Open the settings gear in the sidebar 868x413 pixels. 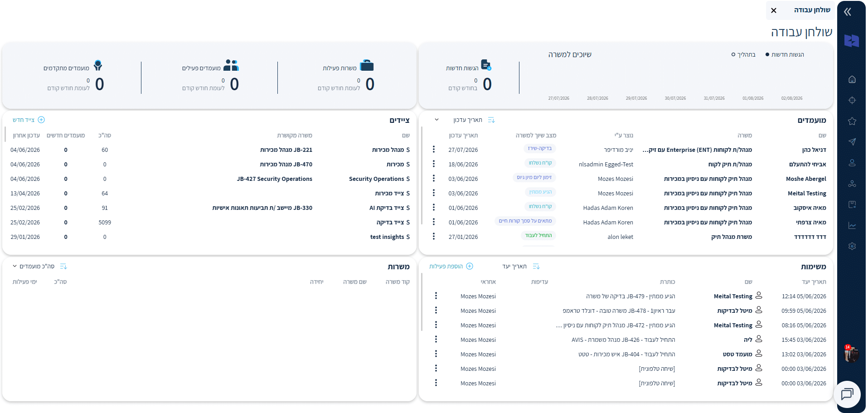[x=852, y=246]
